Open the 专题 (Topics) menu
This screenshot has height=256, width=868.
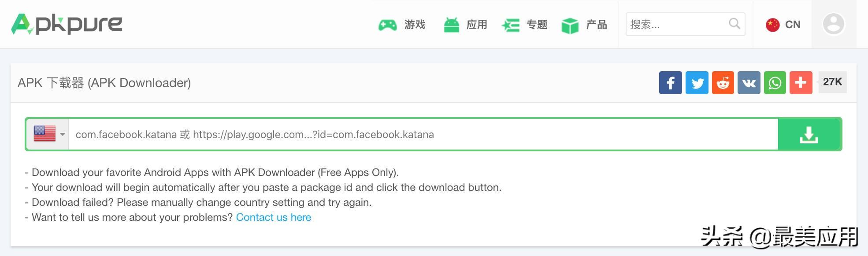[x=525, y=25]
